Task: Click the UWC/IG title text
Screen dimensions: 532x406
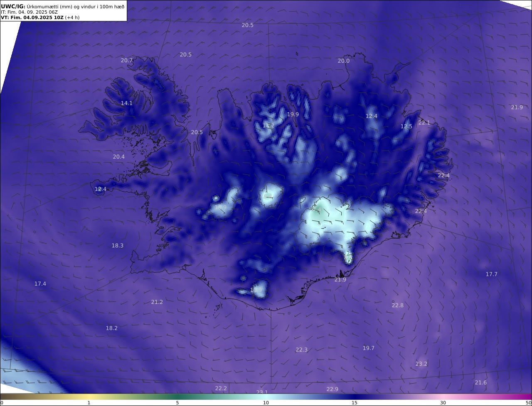Action: [13, 6]
